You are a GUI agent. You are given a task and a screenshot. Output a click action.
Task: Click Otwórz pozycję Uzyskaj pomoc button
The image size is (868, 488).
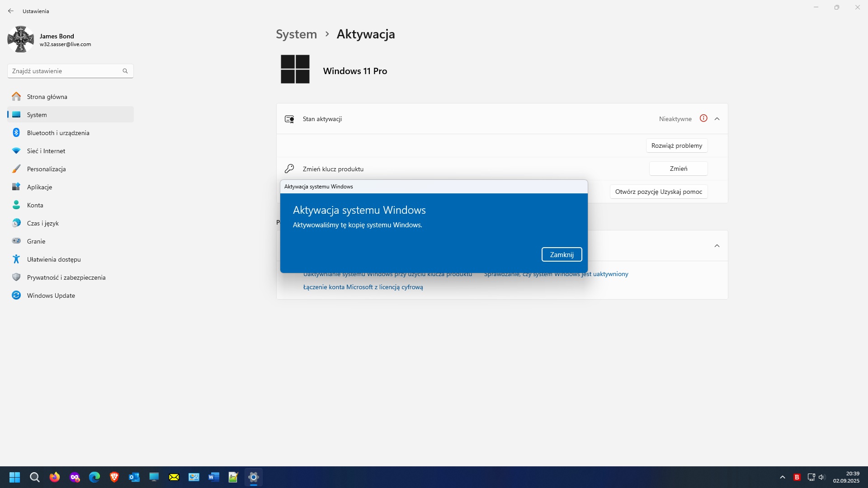coord(659,192)
